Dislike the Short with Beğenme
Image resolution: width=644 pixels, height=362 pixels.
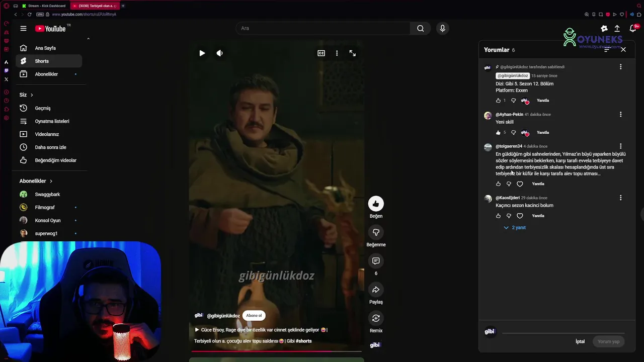click(x=376, y=232)
